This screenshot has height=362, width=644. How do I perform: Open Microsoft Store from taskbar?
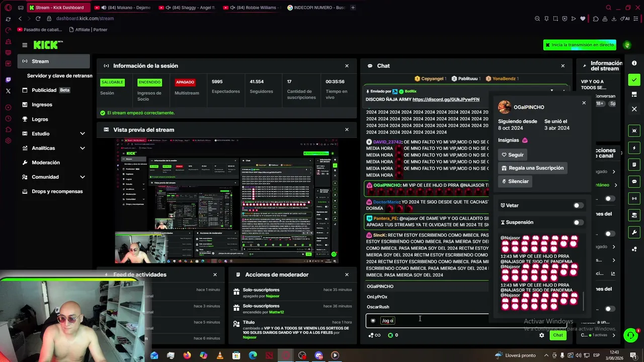[x=236, y=355]
